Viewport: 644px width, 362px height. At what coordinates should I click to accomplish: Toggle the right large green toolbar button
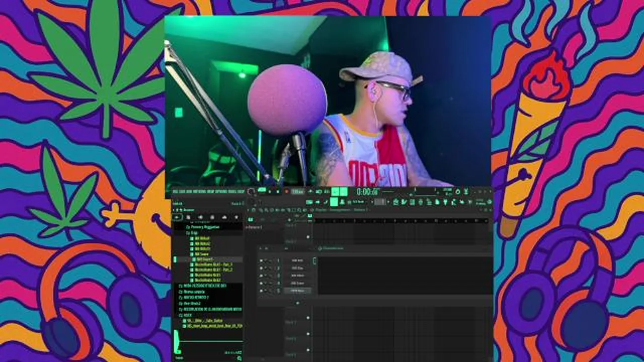pos(344,191)
